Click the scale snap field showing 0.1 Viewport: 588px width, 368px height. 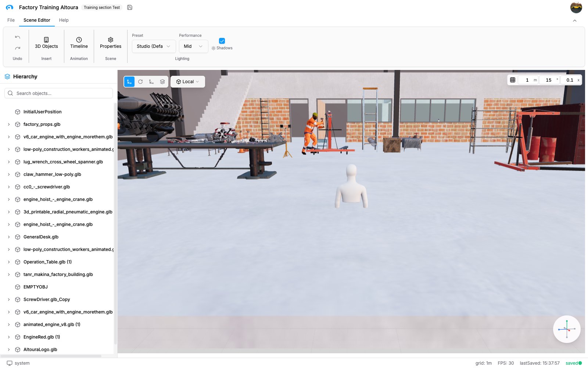click(x=571, y=80)
